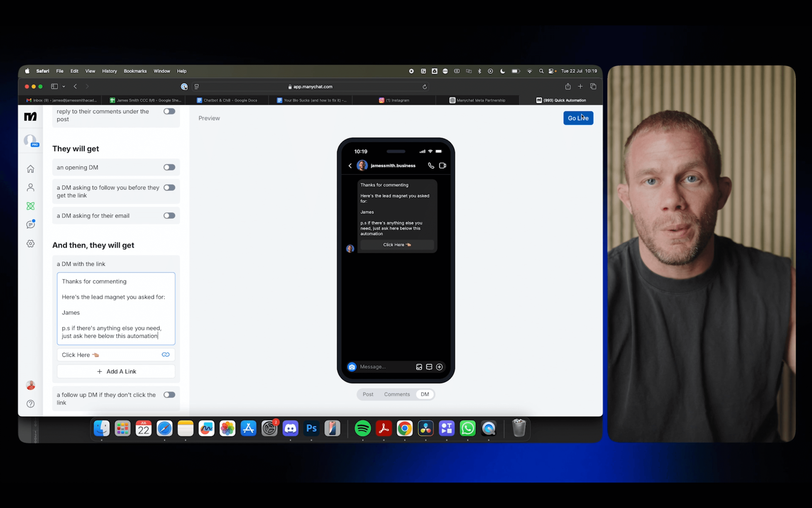The height and width of the screenshot is (508, 812).
Task: Open the History menu
Action: (x=109, y=71)
